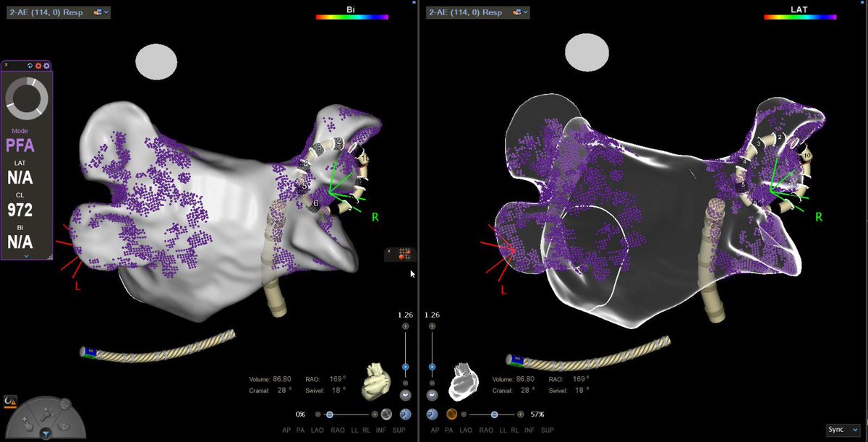
Task: Click the red dot icon in the floating mini toolbar
Action: (401, 258)
